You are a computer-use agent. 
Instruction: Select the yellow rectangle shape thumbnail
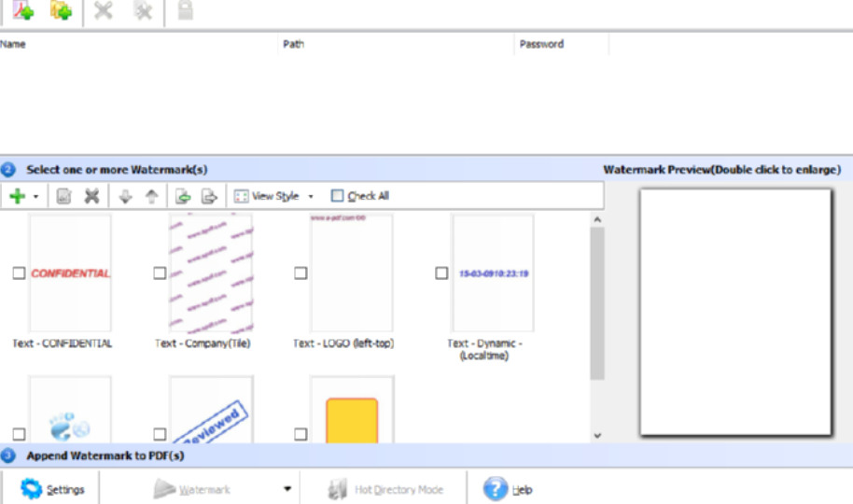click(x=352, y=410)
